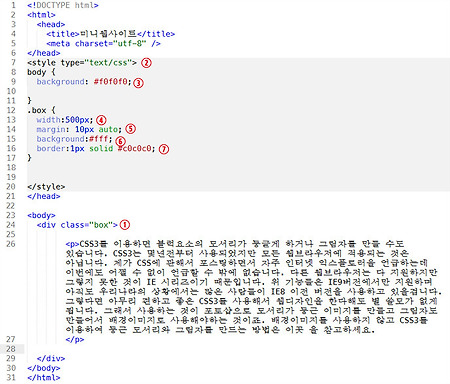Image resolution: width=450 pixels, height=384 pixels.
Task: Click the title text "미니웹사이트"
Action: click(108, 34)
